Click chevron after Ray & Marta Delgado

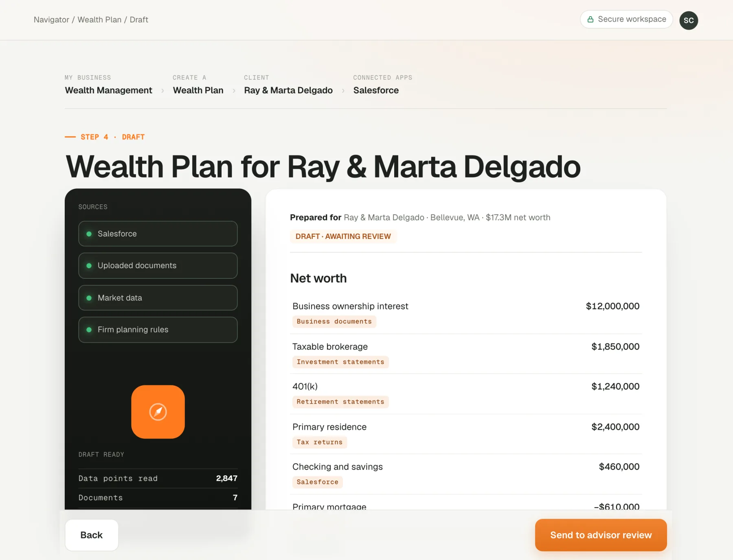click(x=343, y=91)
